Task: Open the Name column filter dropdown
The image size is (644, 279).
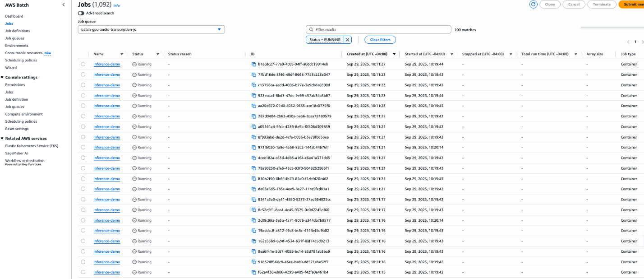Action: coord(121,54)
